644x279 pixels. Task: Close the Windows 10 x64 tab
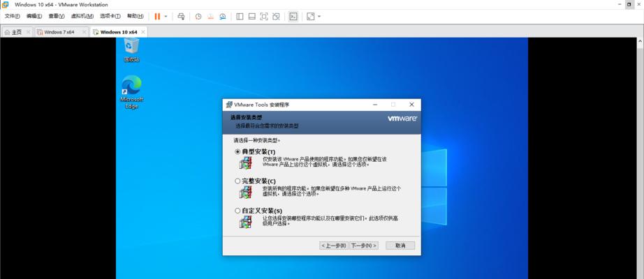(143, 32)
